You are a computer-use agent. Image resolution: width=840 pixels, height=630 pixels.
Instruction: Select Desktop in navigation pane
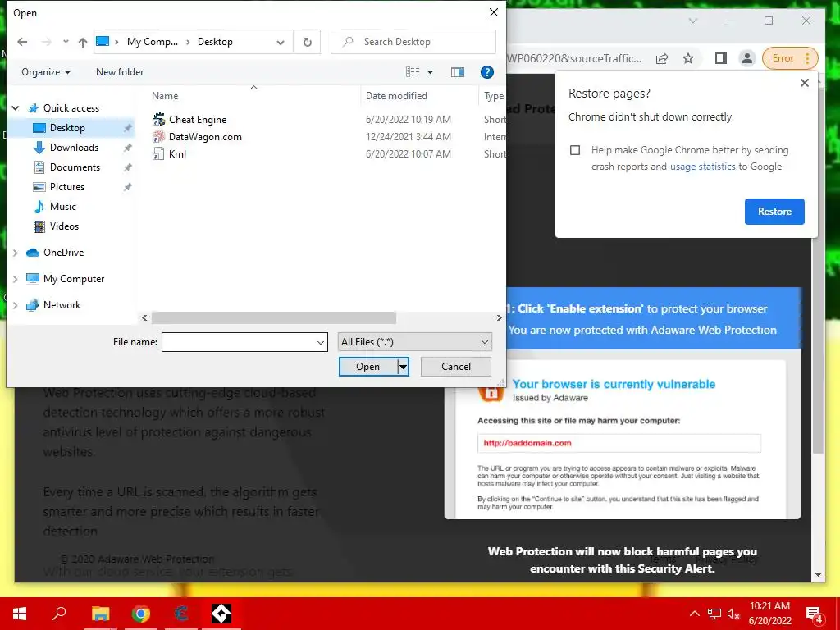coord(67,128)
